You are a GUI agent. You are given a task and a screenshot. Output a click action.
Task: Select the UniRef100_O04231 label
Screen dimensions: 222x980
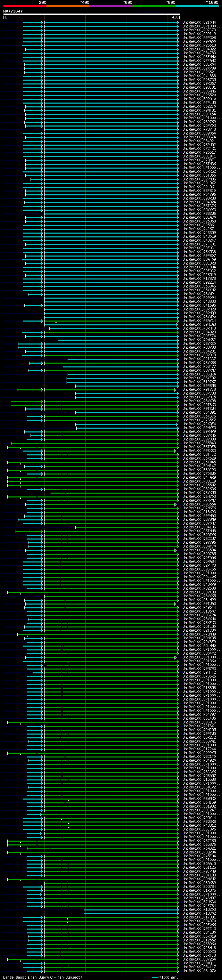pos(199,351)
